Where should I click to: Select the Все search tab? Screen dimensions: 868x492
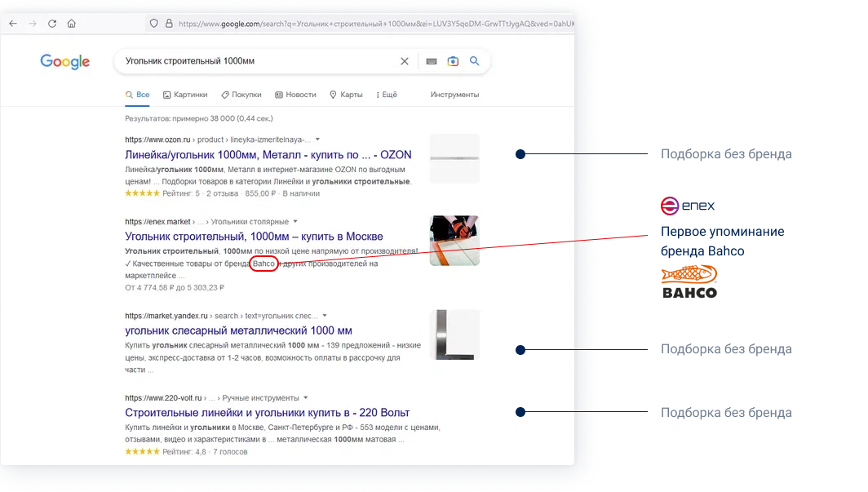137,95
